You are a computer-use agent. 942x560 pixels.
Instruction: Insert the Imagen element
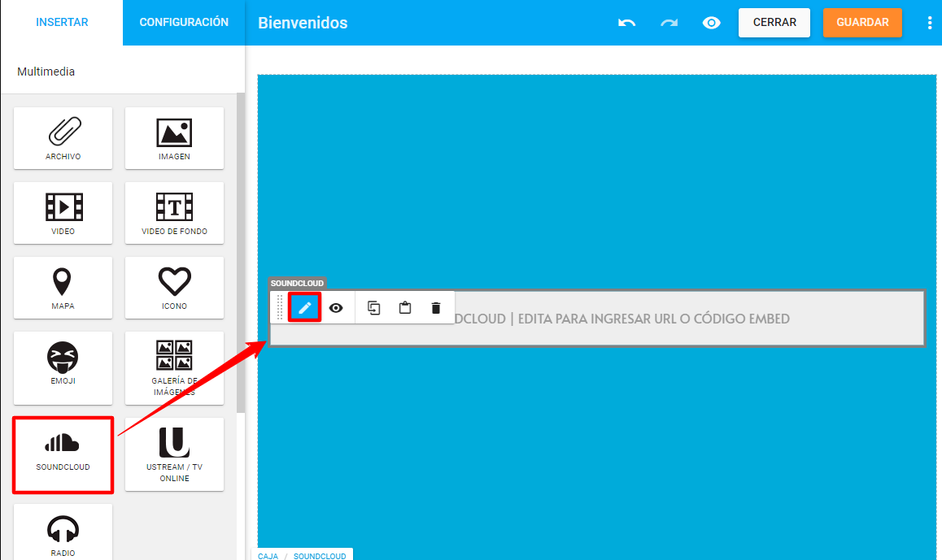(x=174, y=138)
